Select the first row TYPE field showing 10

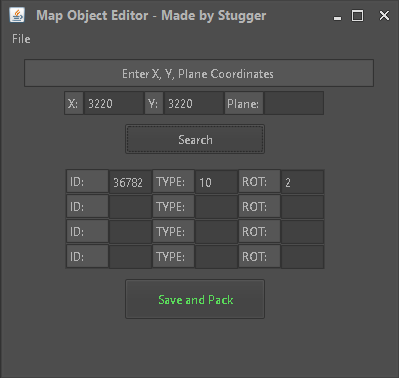coord(216,182)
